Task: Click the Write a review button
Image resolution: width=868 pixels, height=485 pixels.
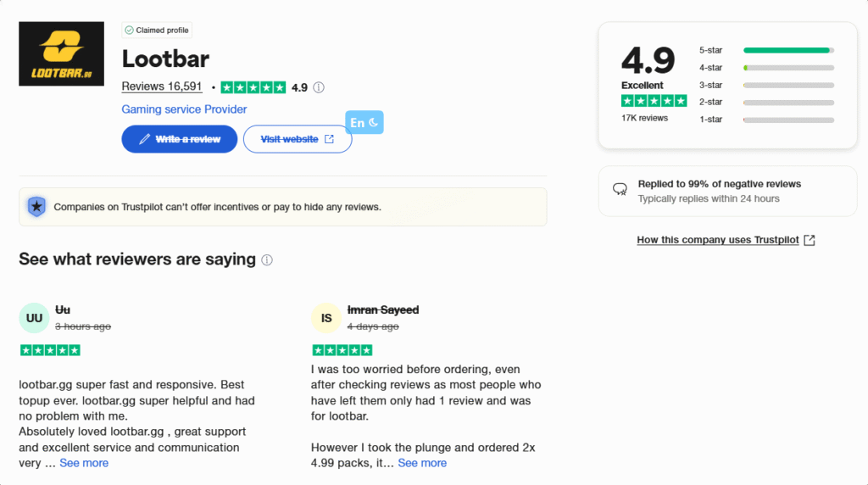Action: click(180, 139)
